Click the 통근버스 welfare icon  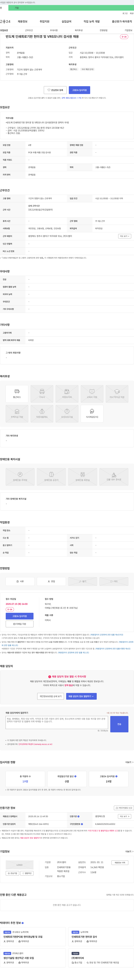coord(17,394)
